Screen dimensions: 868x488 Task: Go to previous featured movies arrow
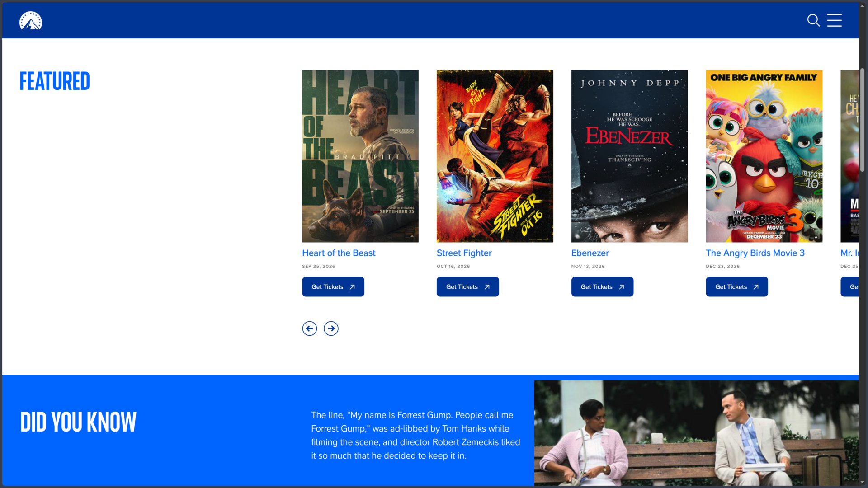(310, 328)
